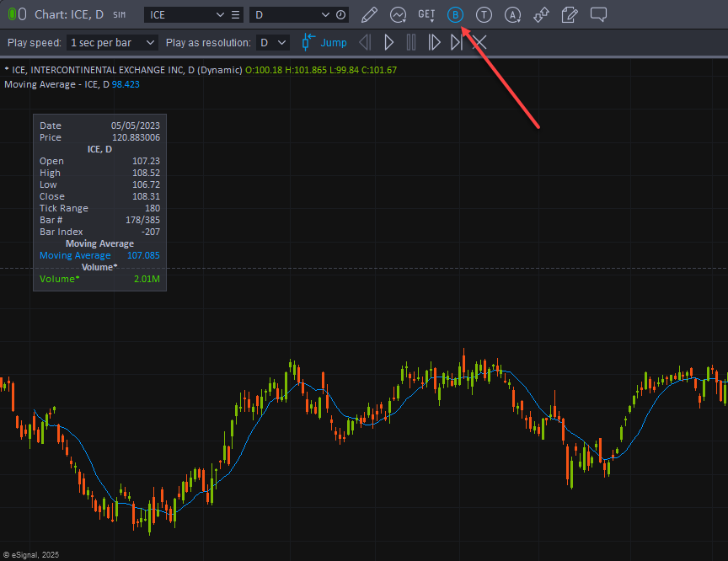Open the edit notes icon

(570, 14)
